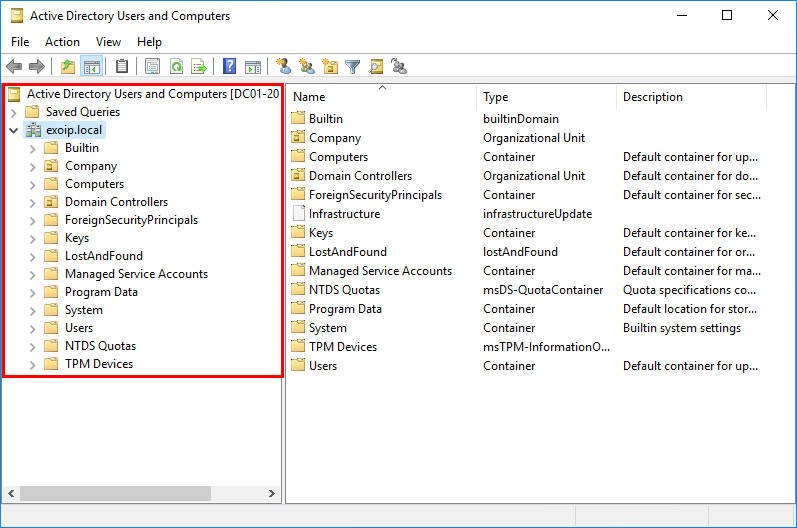Viewport: 797px width, 528px height.
Task: Click the Infrastructure document icon in list
Action: tap(298, 213)
